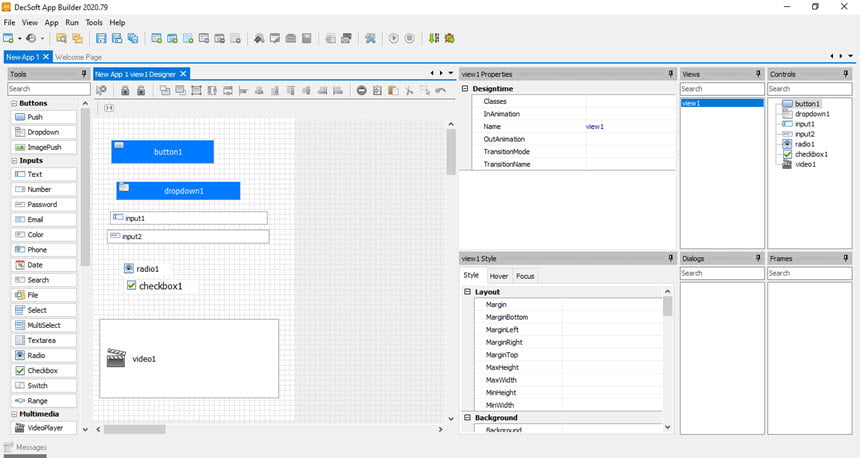
Task: Open the Run menu
Action: coord(72,22)
